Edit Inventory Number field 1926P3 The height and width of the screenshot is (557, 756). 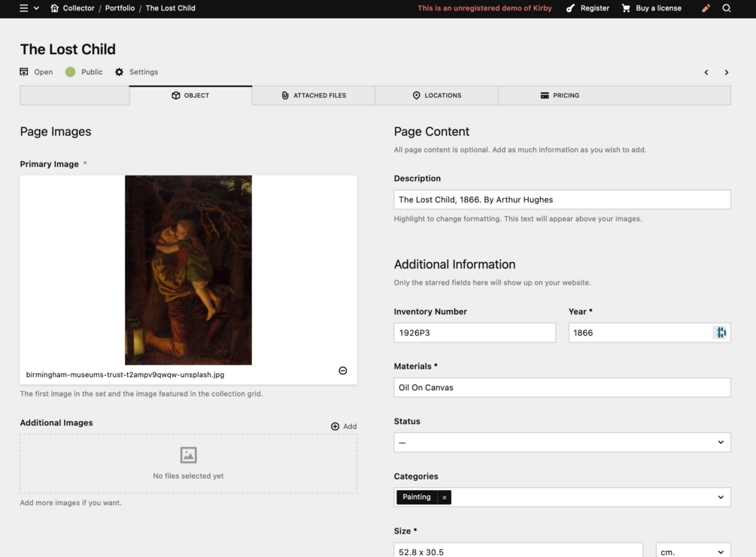click(475, 333)
